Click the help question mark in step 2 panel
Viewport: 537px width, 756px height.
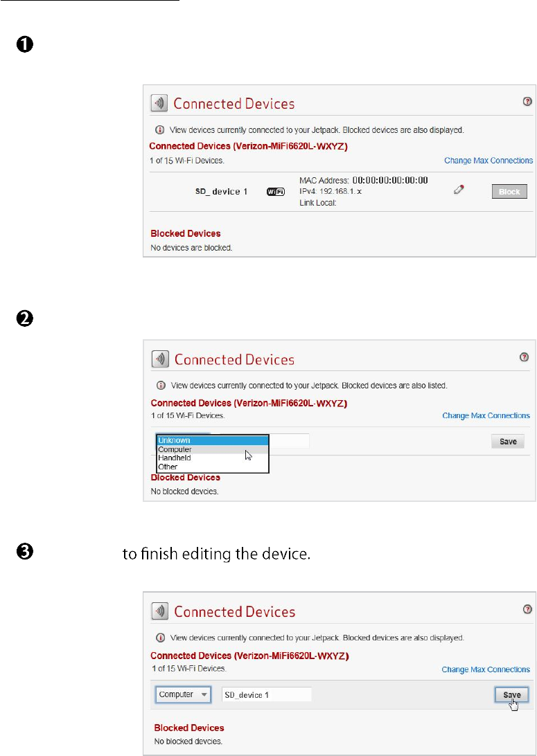point(525,357)
